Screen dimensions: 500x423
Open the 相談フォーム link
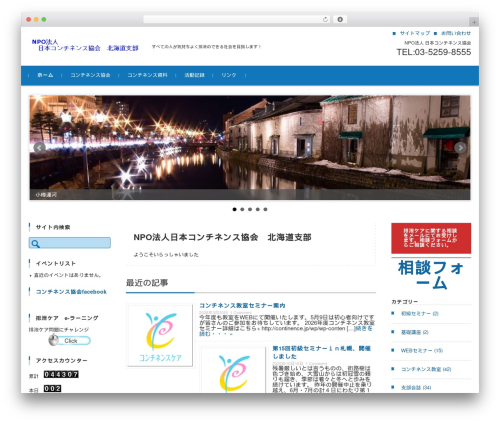(431, 275)
